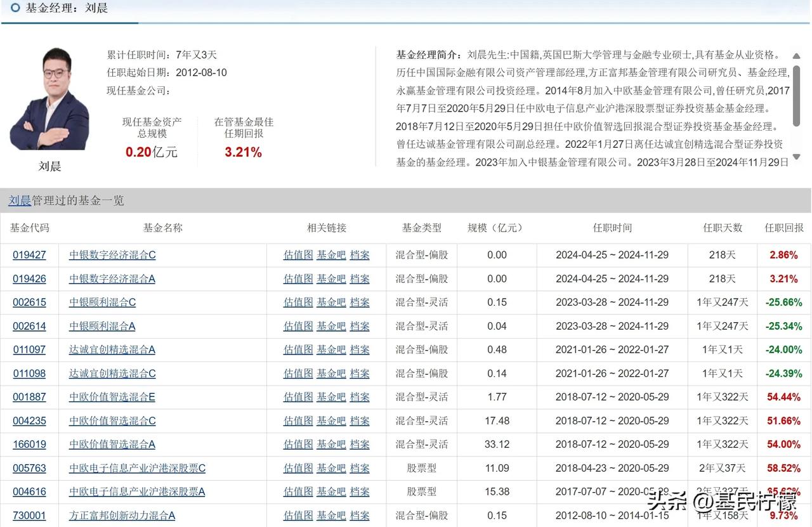Open 中欧电子信息产业沪港深股票A fund page

[137, 491]
